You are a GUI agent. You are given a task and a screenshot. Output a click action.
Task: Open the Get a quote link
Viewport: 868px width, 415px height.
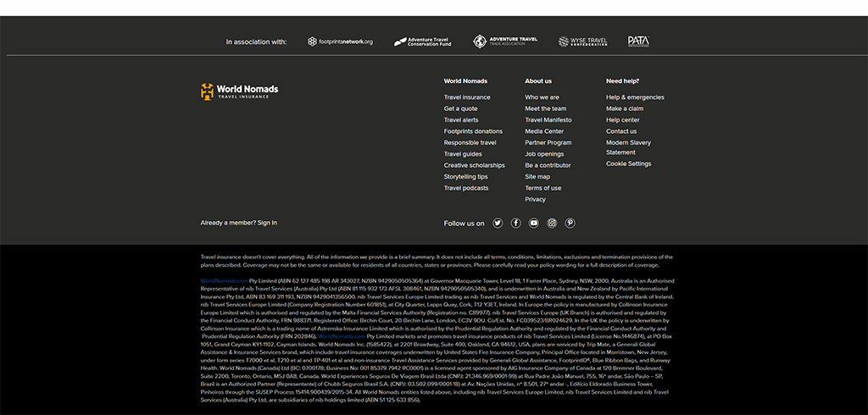click(x=460, y=108)
